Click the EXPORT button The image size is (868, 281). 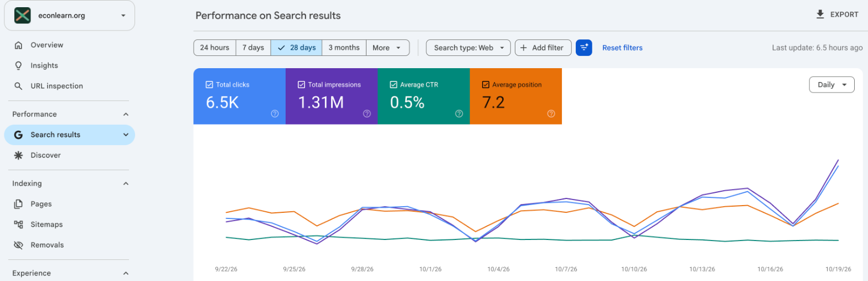coord(837,14)
